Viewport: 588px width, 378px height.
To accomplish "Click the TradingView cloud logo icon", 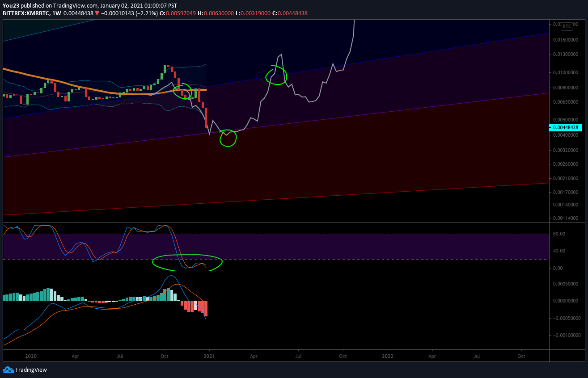I will [8, 370].
